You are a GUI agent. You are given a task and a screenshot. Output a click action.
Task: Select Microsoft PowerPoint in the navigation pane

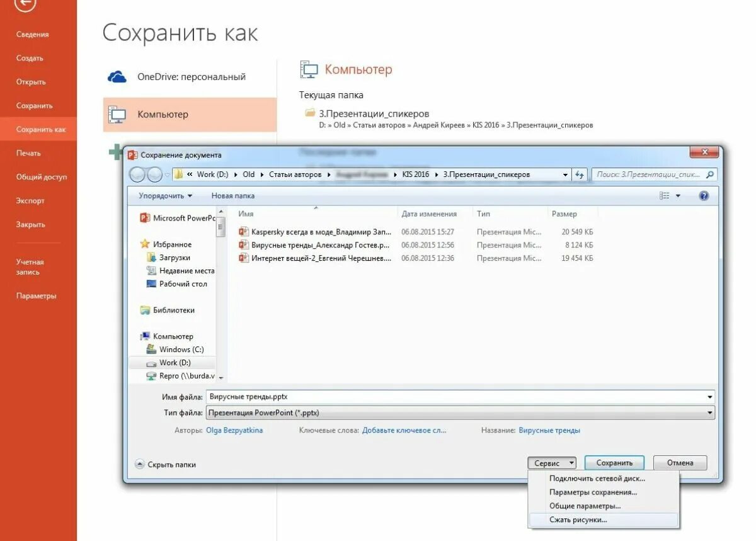(x=178, y=218)
